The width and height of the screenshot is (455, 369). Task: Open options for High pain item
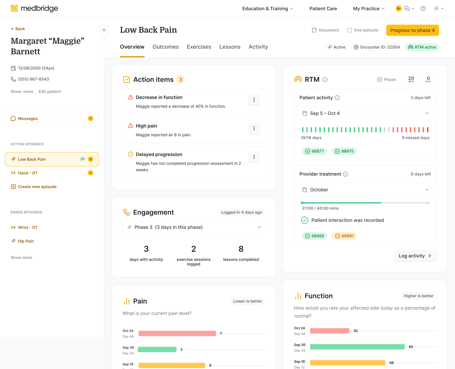pyautogui.click(x=254, y=128)
